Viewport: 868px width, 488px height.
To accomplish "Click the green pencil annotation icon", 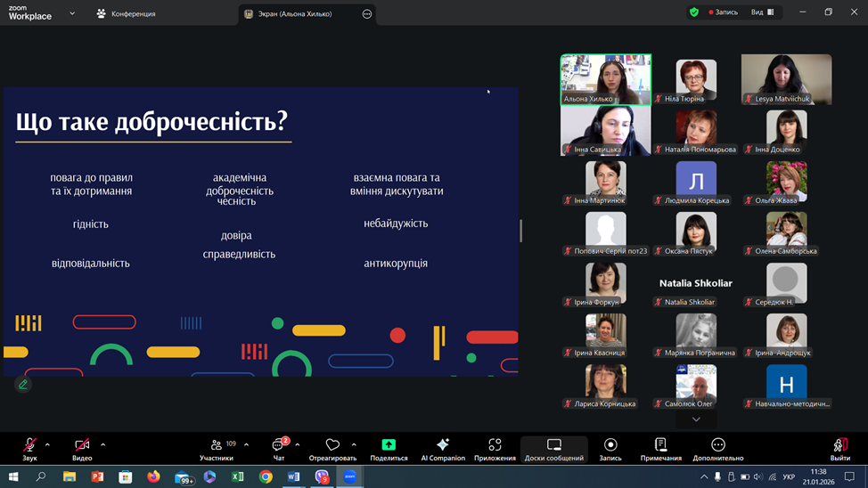I will 23,385.
